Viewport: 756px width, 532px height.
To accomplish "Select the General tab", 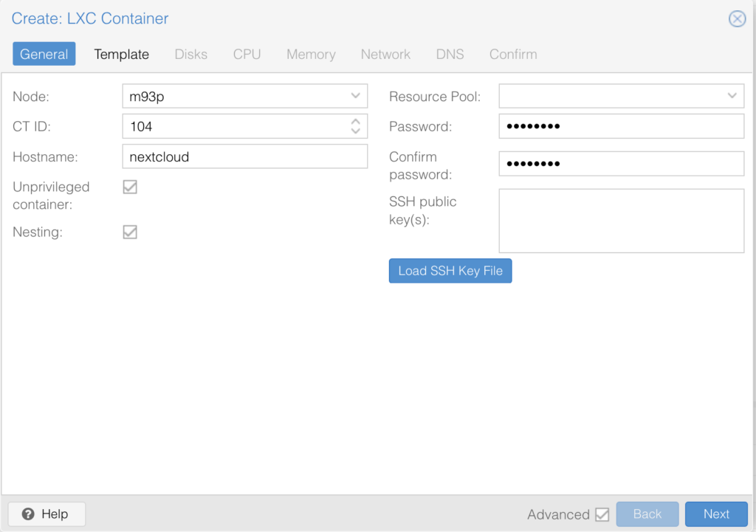I will click(44, 55).
